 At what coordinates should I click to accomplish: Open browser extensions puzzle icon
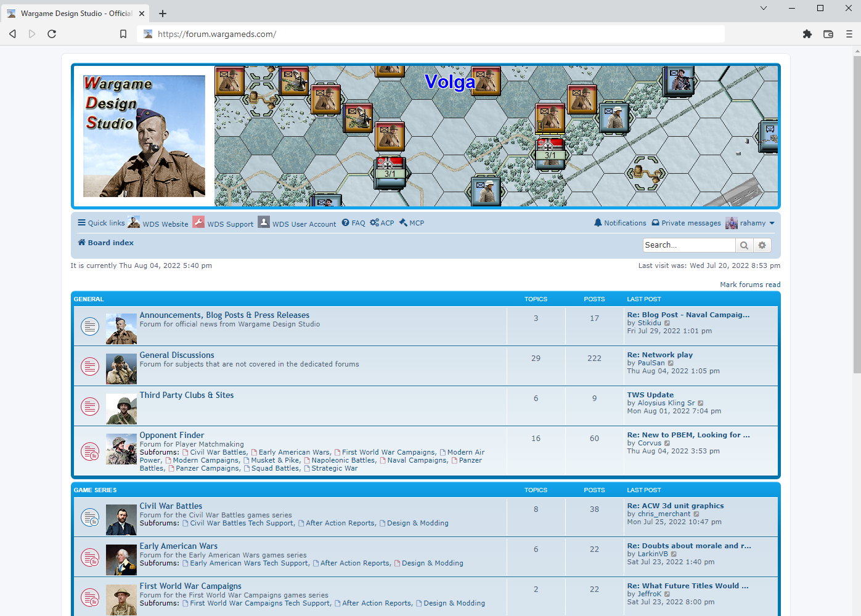[x=807, y=34]
